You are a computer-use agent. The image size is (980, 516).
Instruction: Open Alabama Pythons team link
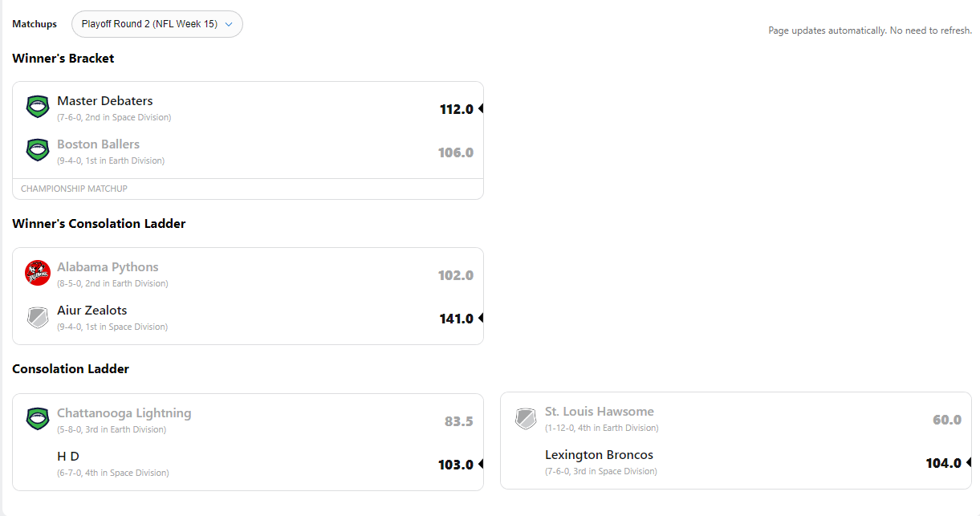(108, 267)
